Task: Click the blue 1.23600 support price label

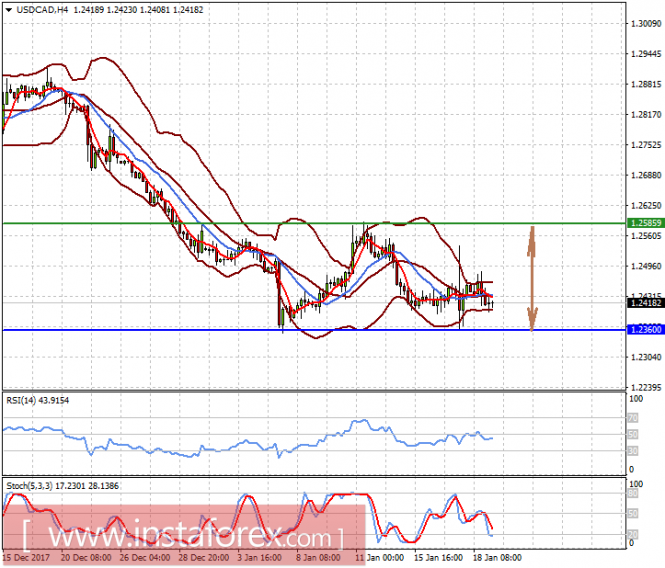Action: pos(645,330)
